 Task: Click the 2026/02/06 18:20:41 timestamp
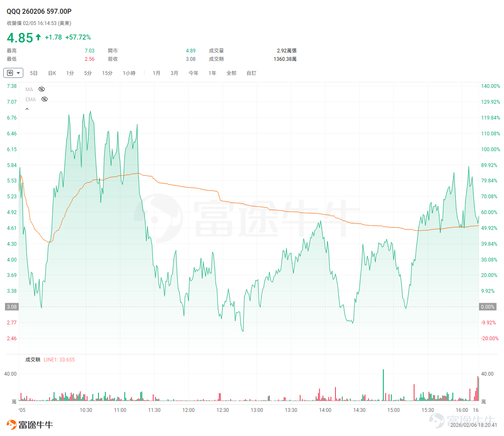(x=474, y=425)
